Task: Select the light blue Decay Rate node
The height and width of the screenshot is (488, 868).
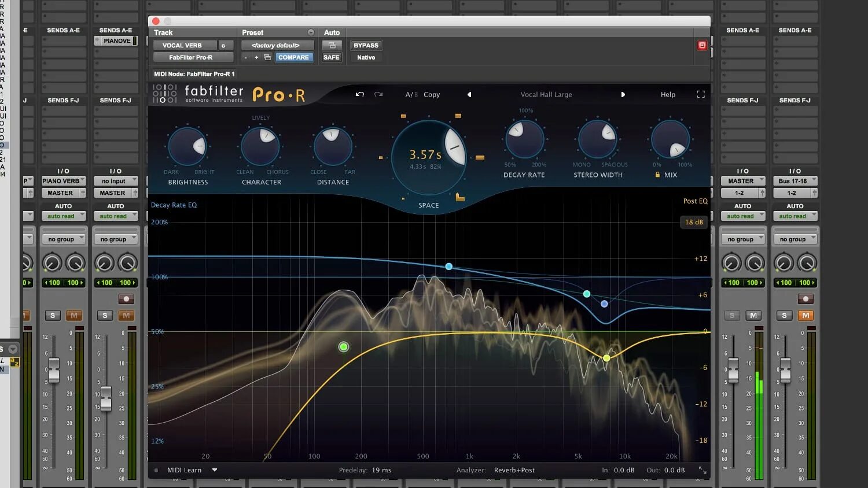Action: [449, 267]
